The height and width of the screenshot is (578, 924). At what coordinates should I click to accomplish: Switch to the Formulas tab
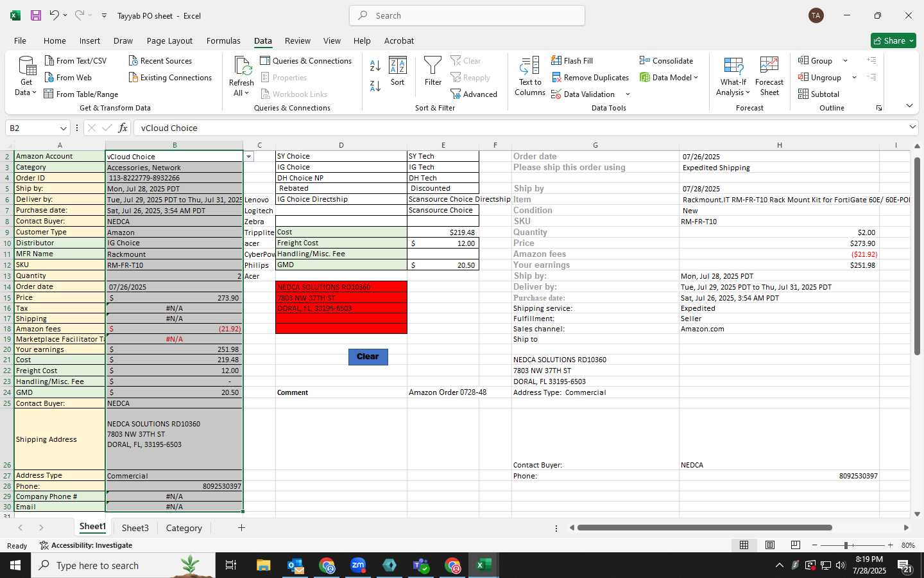223,40
